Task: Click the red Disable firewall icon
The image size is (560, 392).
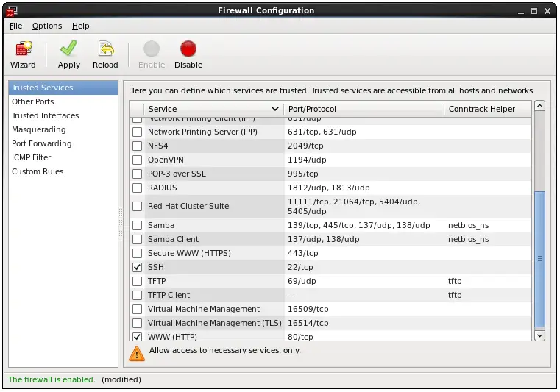Action: [x=188, y=50]
